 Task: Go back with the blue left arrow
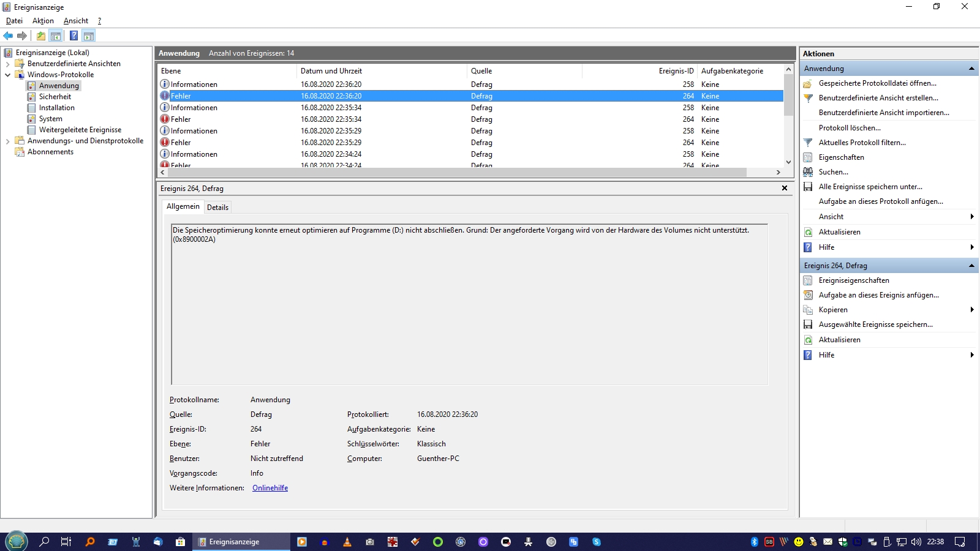pos(8,36)
